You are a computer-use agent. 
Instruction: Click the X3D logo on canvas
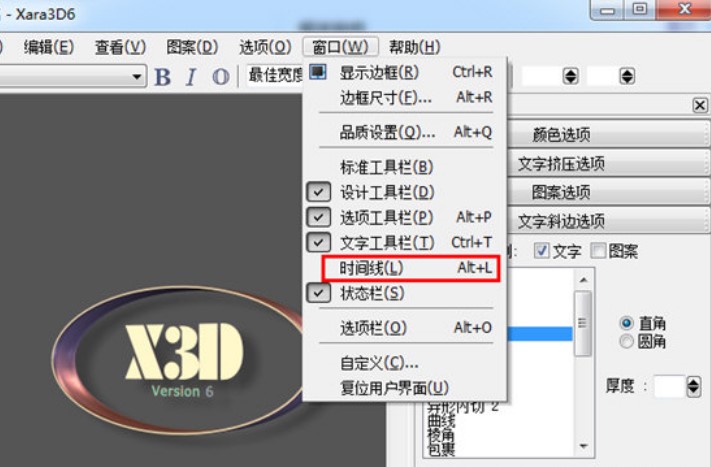tap(183, 352)
